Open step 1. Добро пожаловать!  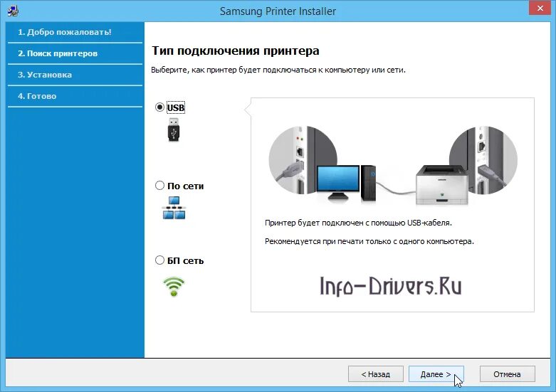pyautogui.click(x=75, y=32)
